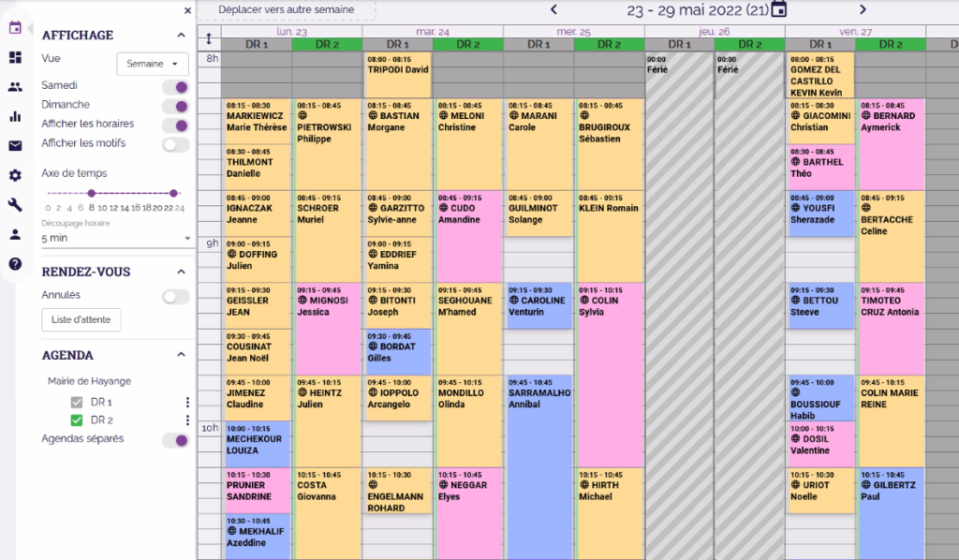The width and height of the screenshot is (959, 560).
Task: Open the calendar view icon in sidebar
Action: pos(15,27)
